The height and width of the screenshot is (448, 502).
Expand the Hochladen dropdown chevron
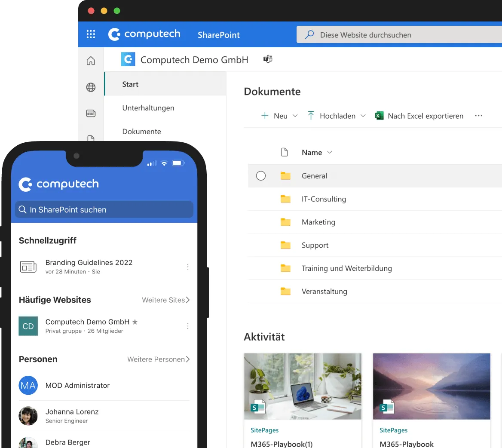point(363,116)
